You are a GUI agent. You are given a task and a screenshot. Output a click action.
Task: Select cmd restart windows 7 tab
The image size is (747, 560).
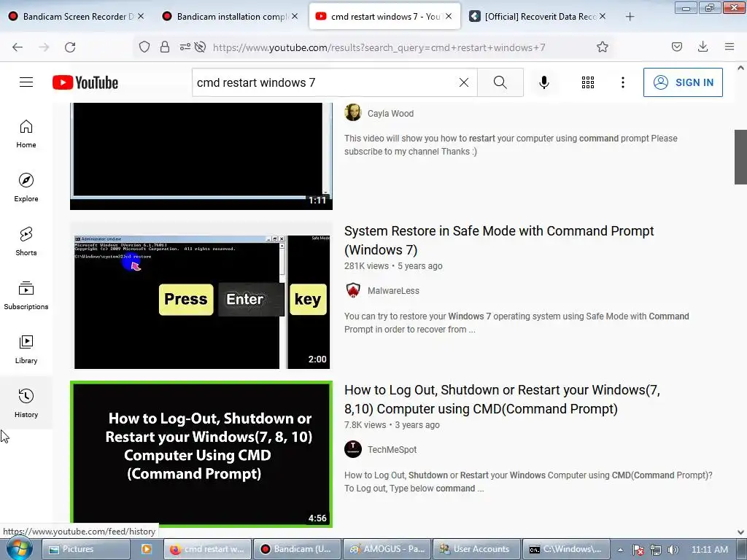(x=385, y=16)
